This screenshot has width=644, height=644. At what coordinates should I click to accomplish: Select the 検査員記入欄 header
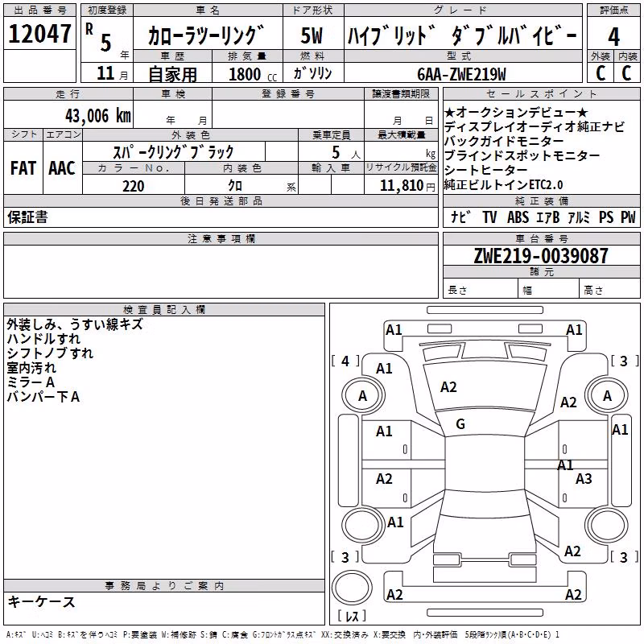pyautogui.click(x=164, y=309)
